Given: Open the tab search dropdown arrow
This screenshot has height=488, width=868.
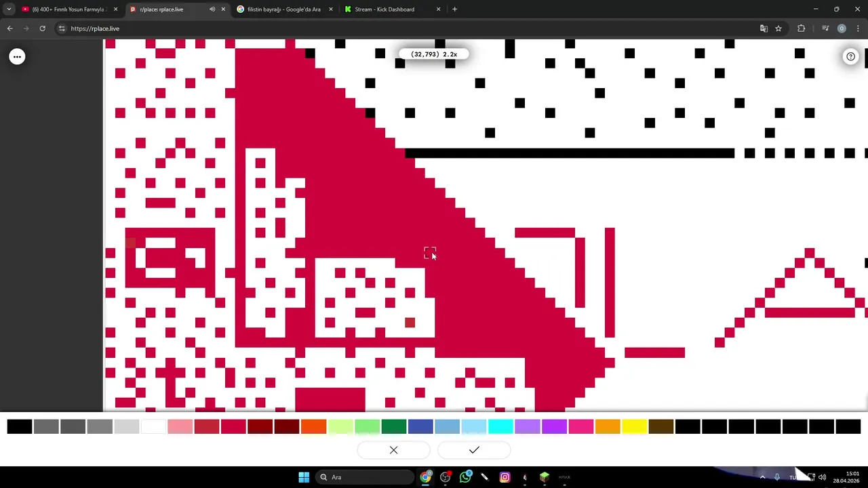Looking at the screenshot, I should tap(9, 9).
